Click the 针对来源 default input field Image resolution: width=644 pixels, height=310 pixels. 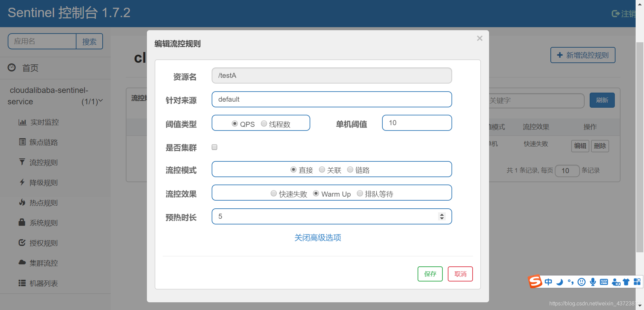pyautogui.click(x=332, y=99)
